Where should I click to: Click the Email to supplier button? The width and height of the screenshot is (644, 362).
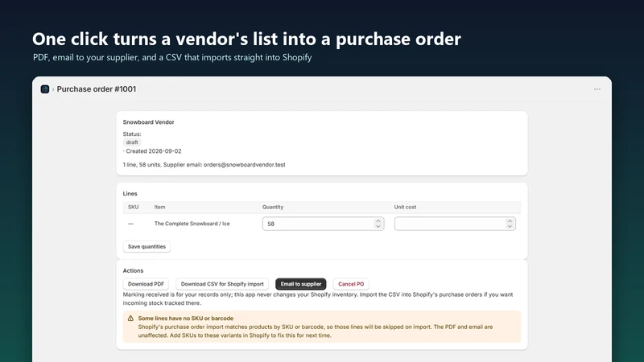tap(300, 284)
